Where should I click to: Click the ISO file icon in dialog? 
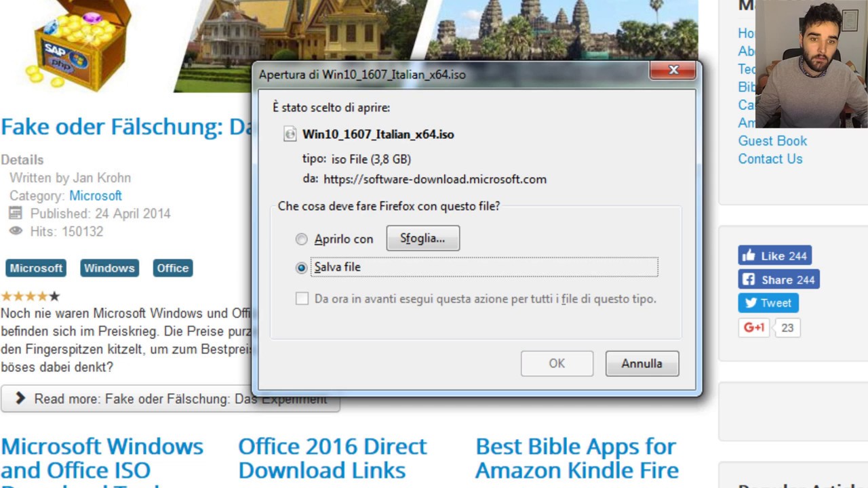click(290, 134)
